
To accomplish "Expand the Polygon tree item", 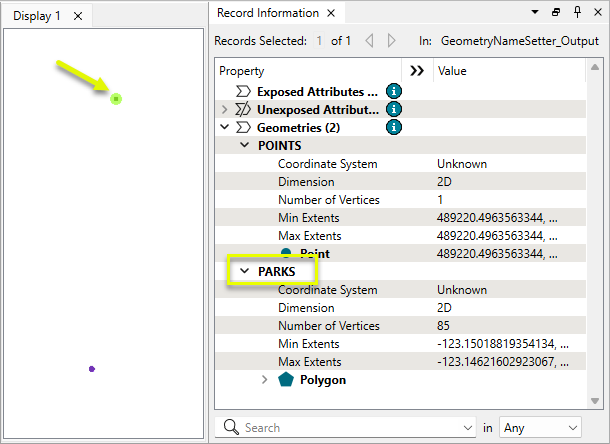I will (265, 380).
